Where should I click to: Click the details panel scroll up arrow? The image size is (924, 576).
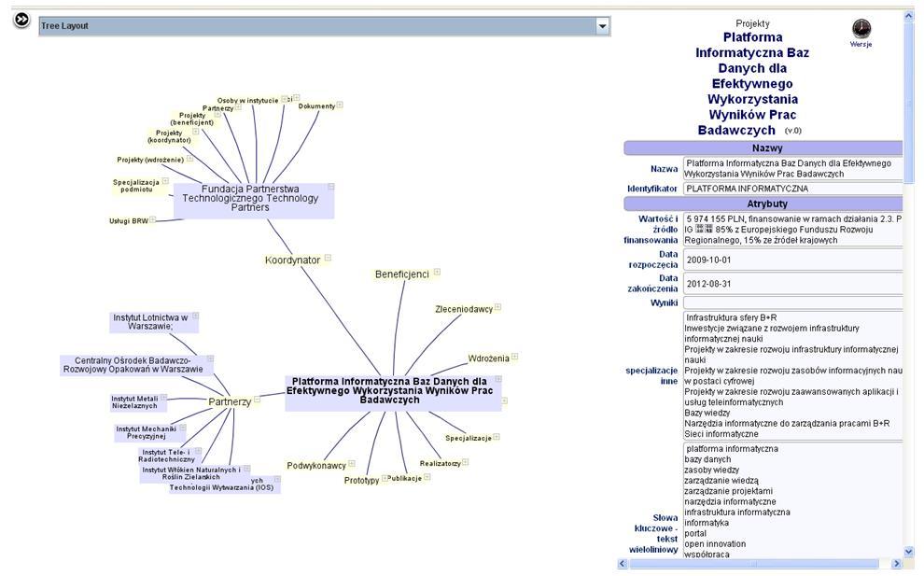click(908, 17)
